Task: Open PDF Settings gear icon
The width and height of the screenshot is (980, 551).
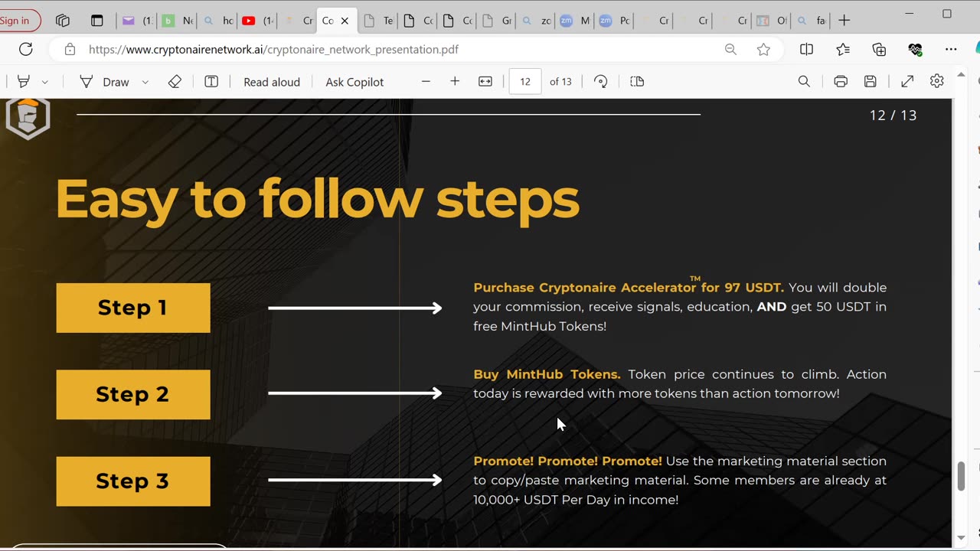Action: [x=937, y=81]
